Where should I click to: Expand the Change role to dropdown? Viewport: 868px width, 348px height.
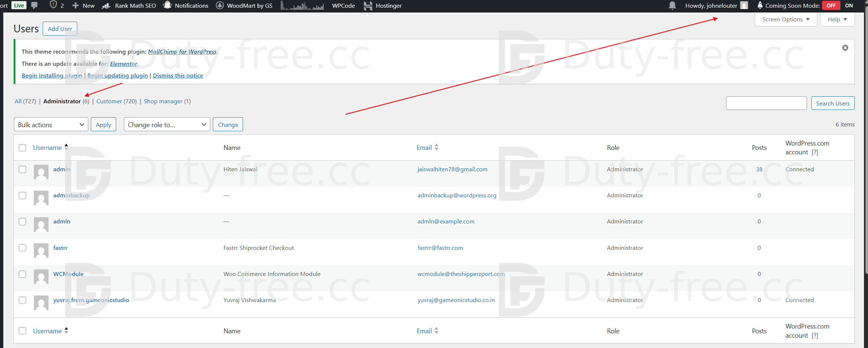coord(167,125)
